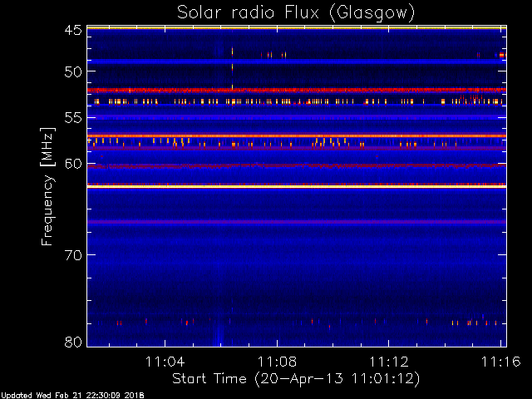Click the 11:04 time tick label
532x399 pixels.
tap(165, 362)
